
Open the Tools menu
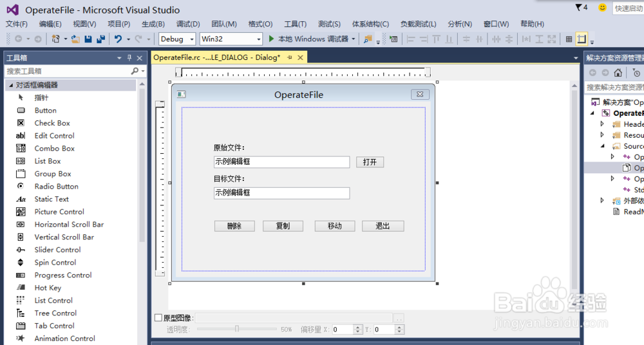click(x=296, y=24)
